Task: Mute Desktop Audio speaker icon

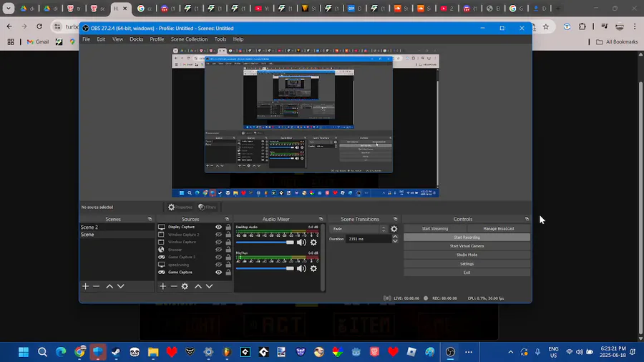Action: (301, 242)
